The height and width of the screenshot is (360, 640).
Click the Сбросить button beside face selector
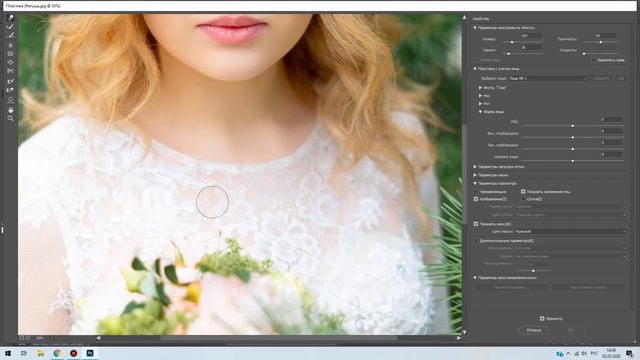[x=601, y=78]
